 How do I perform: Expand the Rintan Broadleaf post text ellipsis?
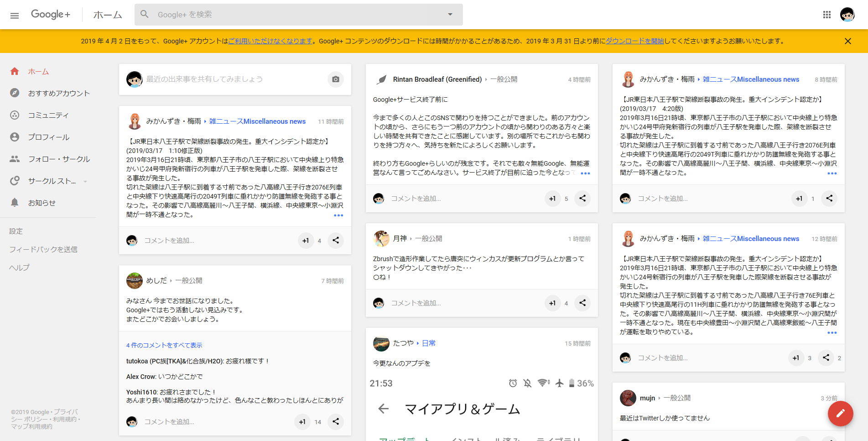585,173
